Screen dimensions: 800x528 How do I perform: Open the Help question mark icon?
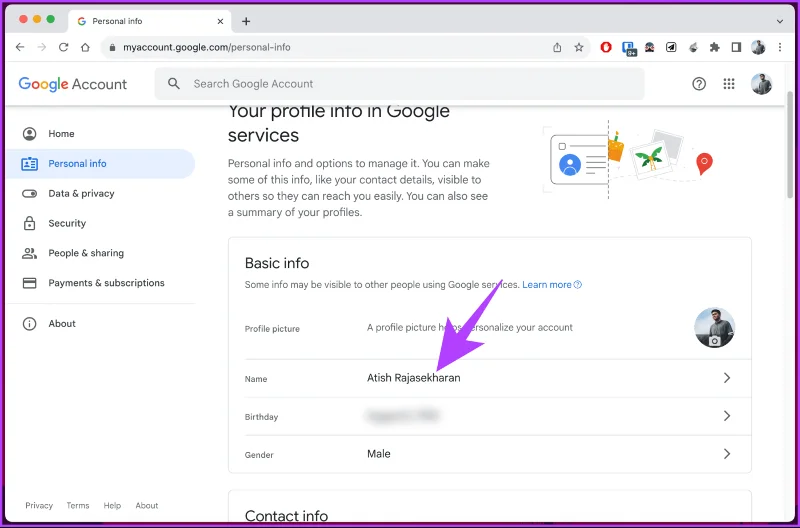(698, 84)
